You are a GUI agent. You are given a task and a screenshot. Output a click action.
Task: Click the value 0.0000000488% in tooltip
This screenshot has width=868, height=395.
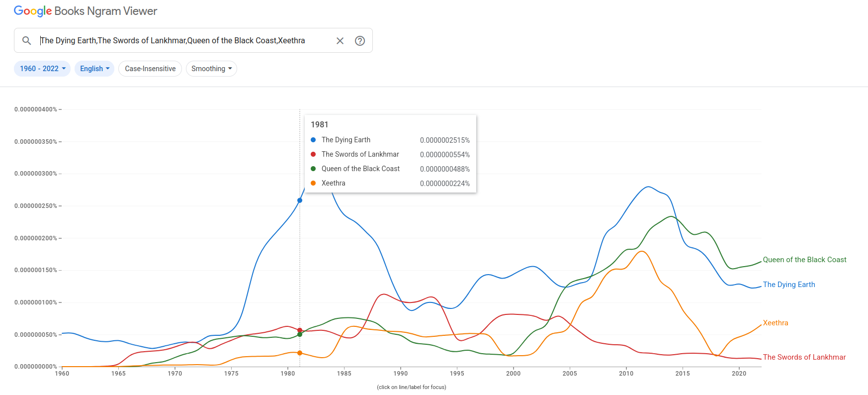point(445,169)
